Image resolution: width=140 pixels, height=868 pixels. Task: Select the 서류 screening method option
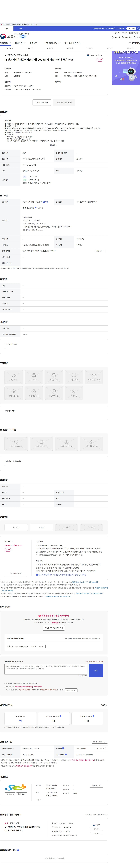(x=16, y=527)
